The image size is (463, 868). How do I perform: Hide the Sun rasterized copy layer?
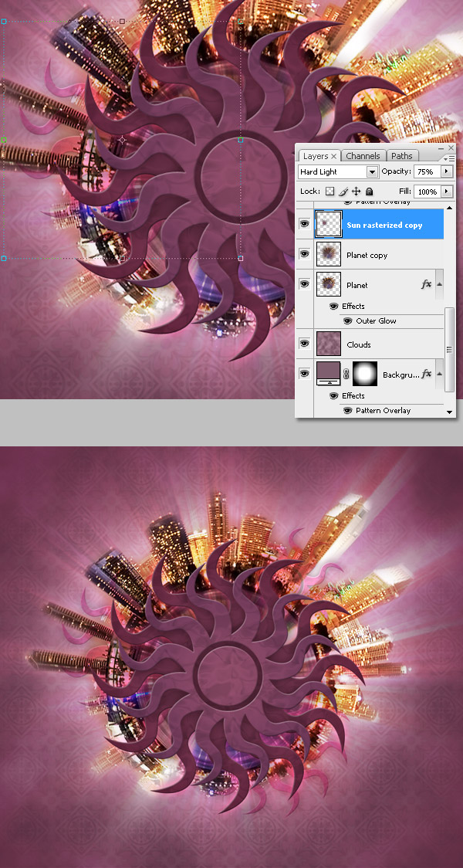(304, 224)
